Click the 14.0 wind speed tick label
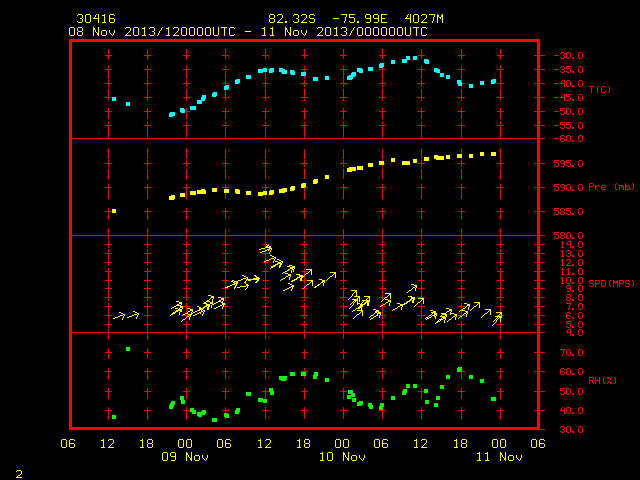 571,244
